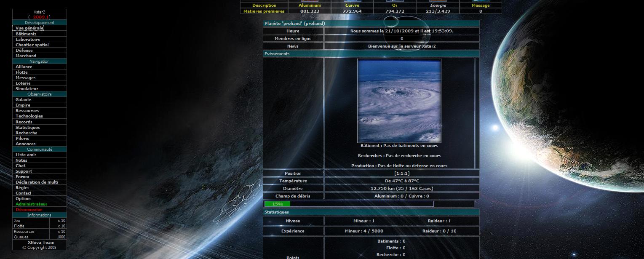
Task: Click the gold amount 794.272
Action: tap(395, 11)
